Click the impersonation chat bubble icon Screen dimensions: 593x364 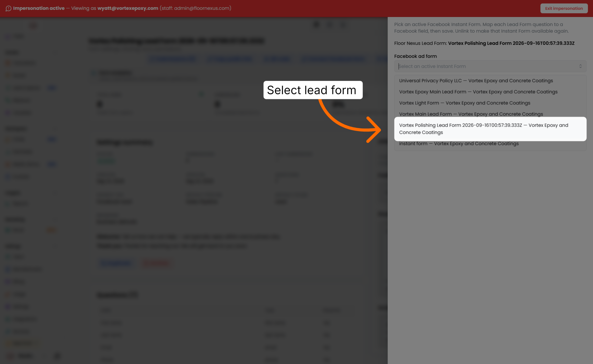(8, 8)
